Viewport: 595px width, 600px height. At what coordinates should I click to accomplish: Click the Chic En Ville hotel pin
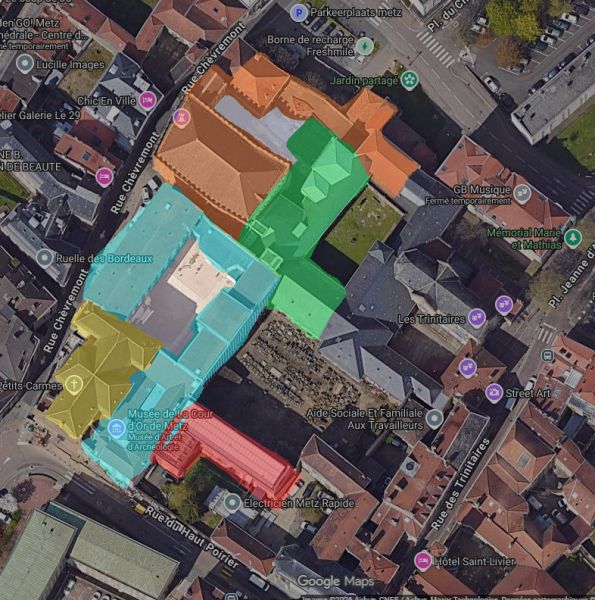148,101
